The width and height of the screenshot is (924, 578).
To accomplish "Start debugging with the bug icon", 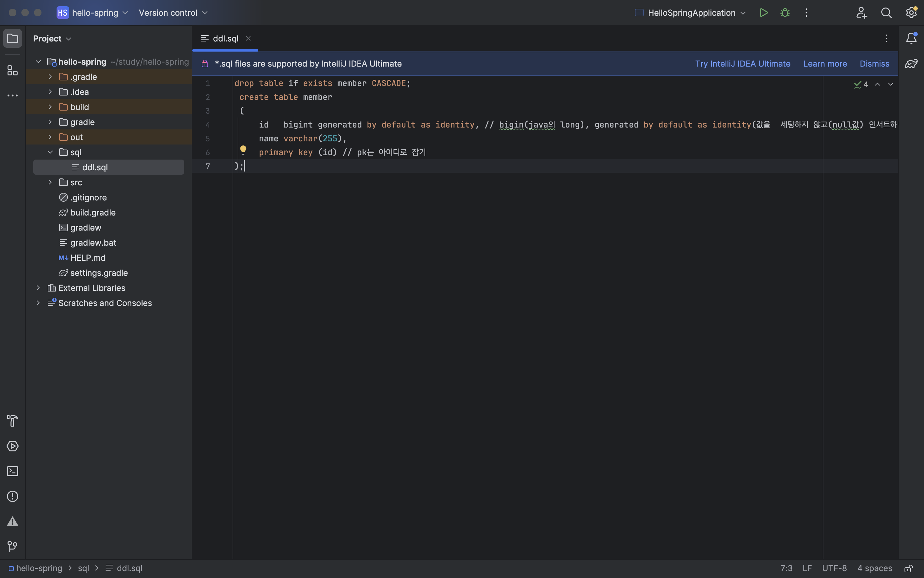I will click(785, 13).
